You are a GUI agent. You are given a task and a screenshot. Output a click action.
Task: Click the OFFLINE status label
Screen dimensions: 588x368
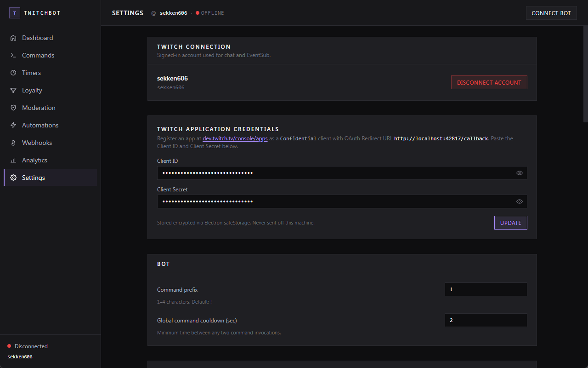213,13
